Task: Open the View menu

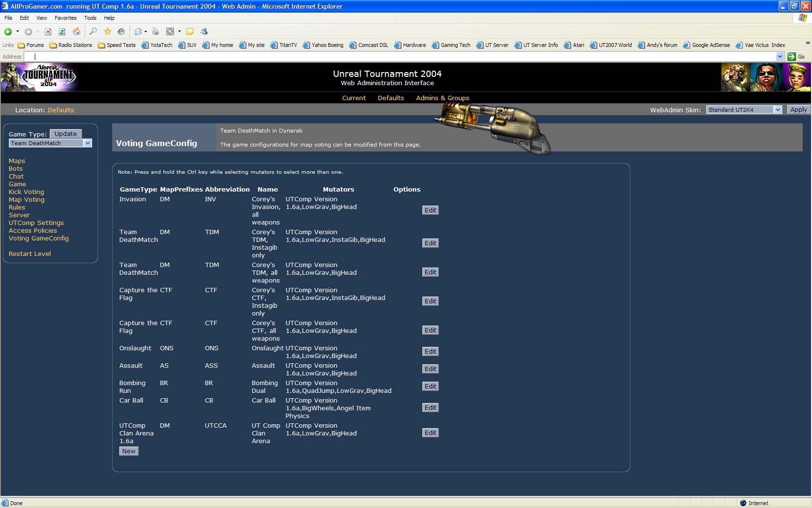Action: (42, 18)
